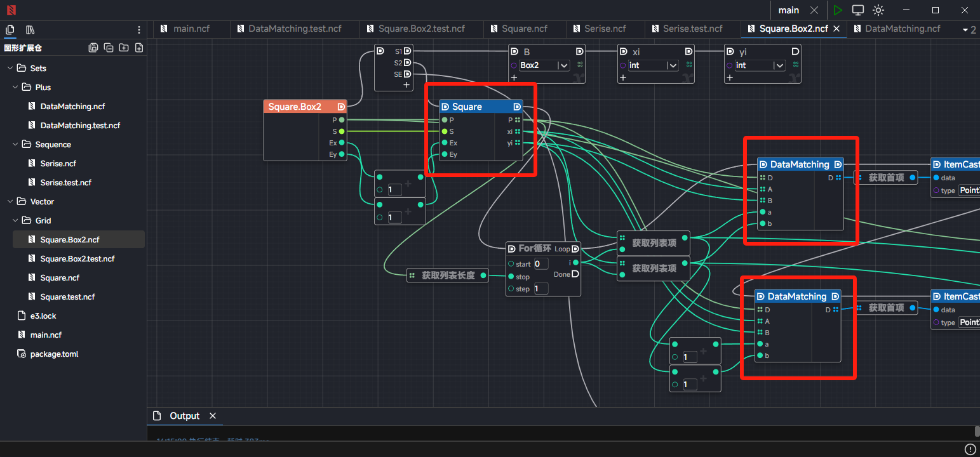The width and height of the screenshot is (980, 457).
Task: Show hidden tabs overflow dropdown
Action: click(x=965, y=30)
